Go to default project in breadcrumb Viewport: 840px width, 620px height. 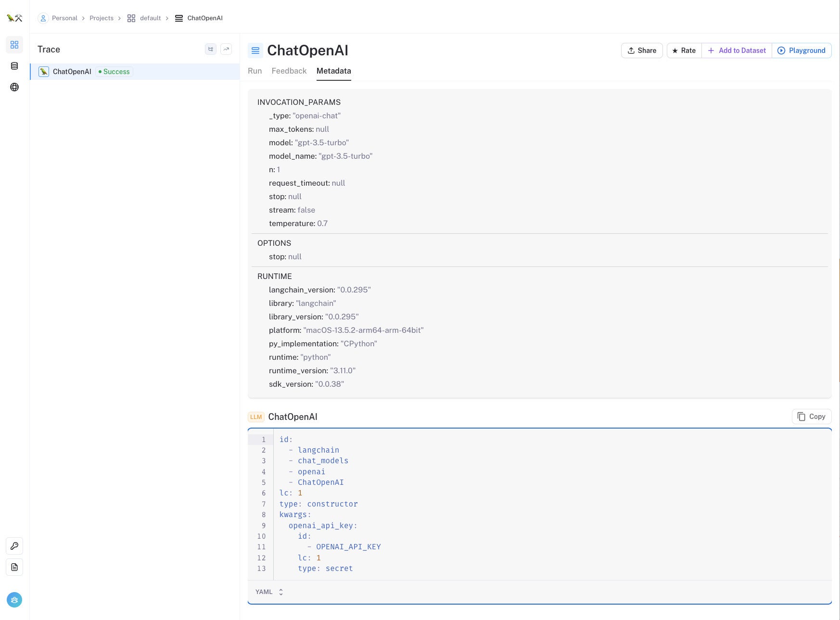(151, 18)
